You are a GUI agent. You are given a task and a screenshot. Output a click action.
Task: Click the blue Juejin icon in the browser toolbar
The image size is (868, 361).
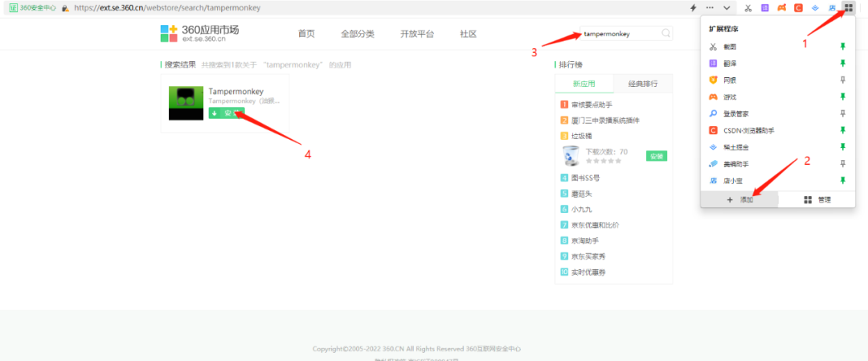[815, 8]
